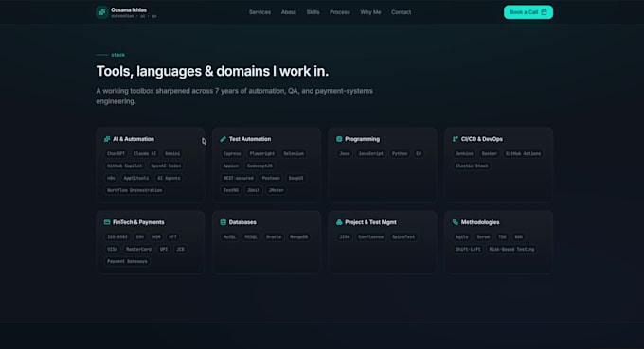Select the Methodologies card title
This screenshot has width=644, height=349.
(x=480, y=222)
